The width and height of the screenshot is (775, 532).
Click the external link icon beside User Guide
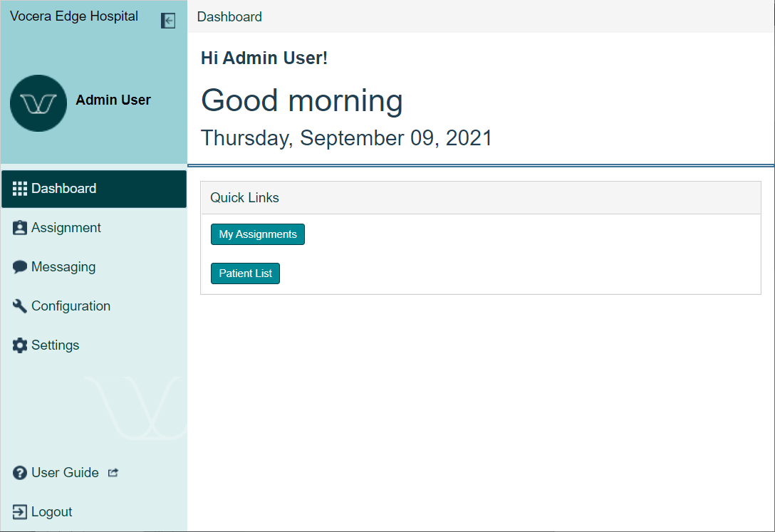tap(113, 472)
